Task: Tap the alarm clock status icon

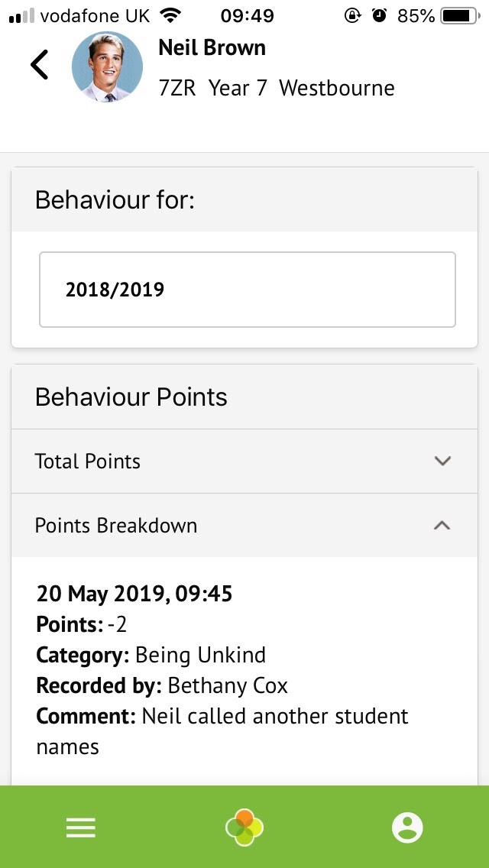Action: pyautogui.click(x=380, y=15)
